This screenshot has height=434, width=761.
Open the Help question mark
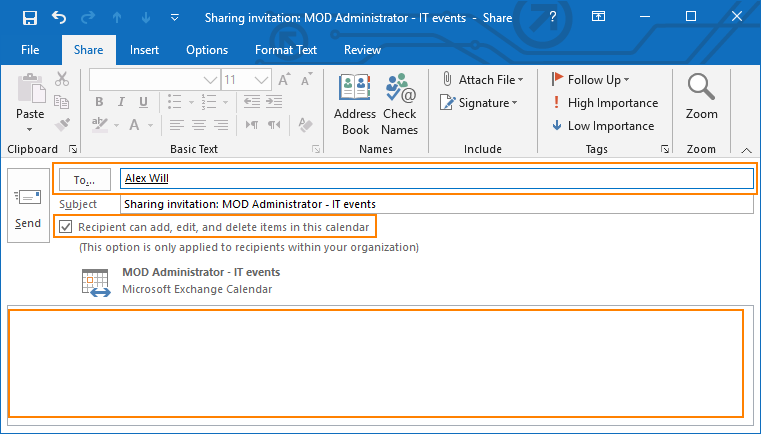point(552,17)
